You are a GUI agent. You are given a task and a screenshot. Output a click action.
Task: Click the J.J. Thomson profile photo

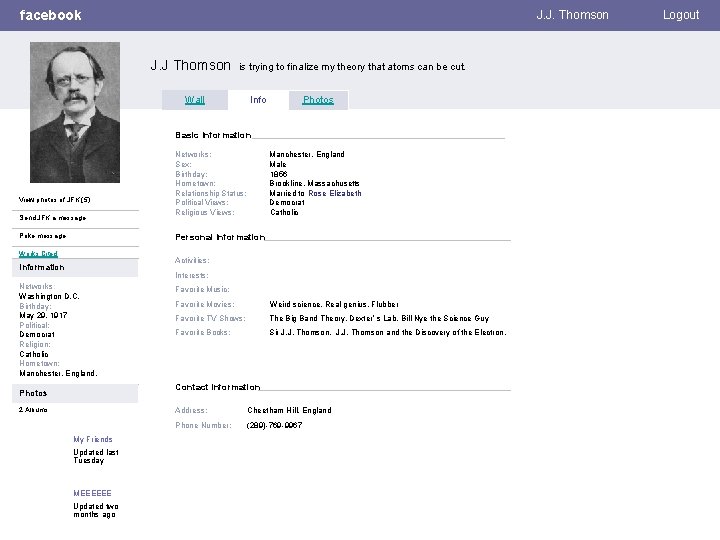[75, 112]
